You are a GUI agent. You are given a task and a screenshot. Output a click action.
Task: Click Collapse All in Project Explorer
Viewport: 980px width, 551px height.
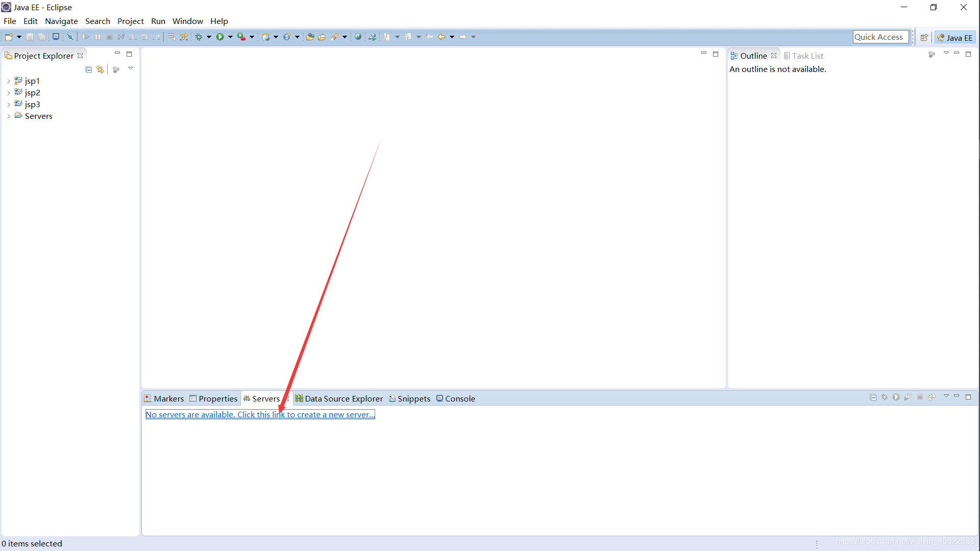89,69
